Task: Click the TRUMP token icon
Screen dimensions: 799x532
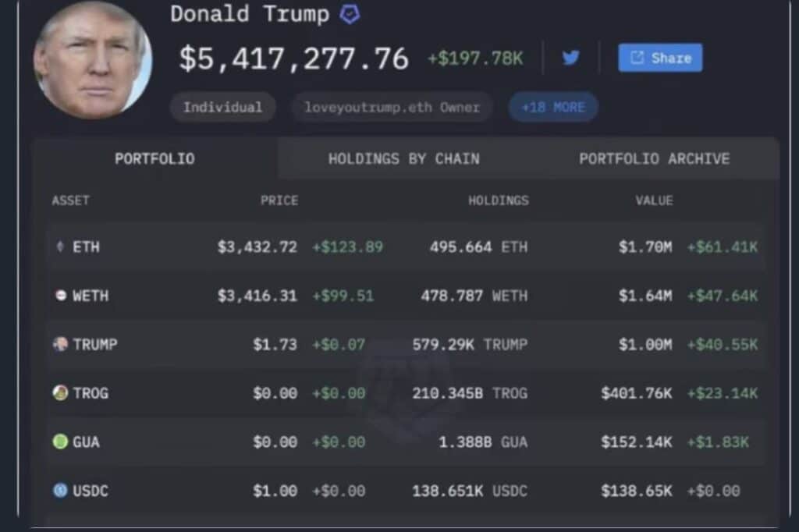Action: point(60,344)
